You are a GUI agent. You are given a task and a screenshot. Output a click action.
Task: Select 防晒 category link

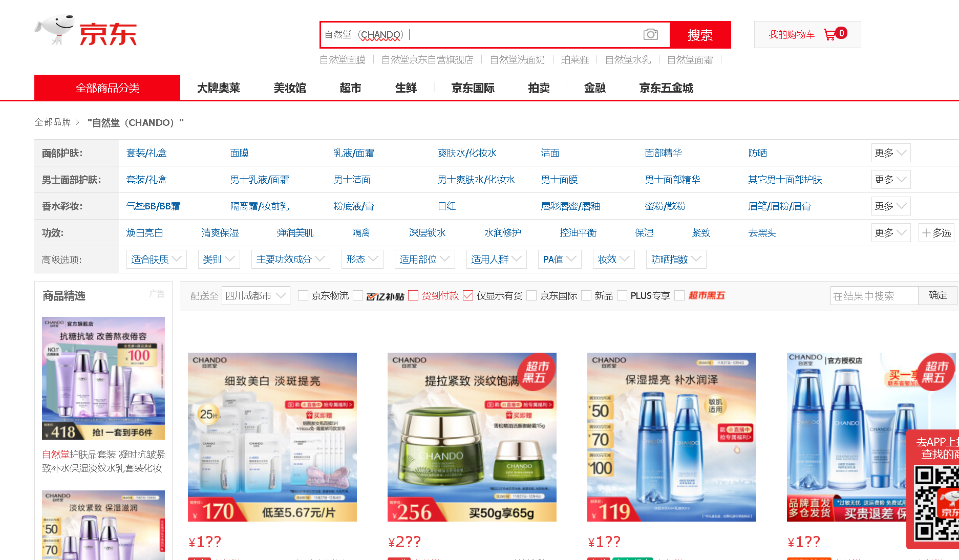point(758,153)
